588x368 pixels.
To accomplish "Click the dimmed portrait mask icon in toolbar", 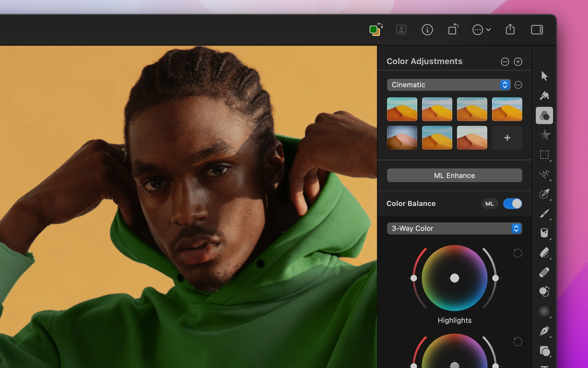I will (x=401, y=30).
